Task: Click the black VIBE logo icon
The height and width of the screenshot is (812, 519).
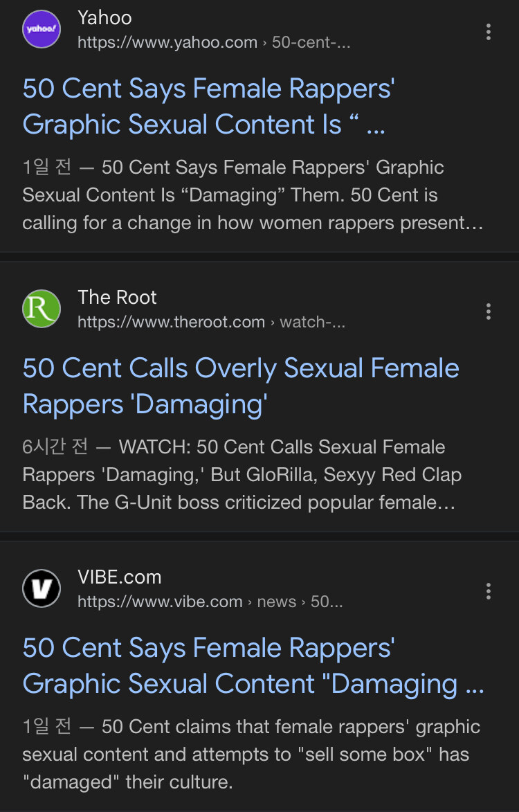Action: click(42, 588)
